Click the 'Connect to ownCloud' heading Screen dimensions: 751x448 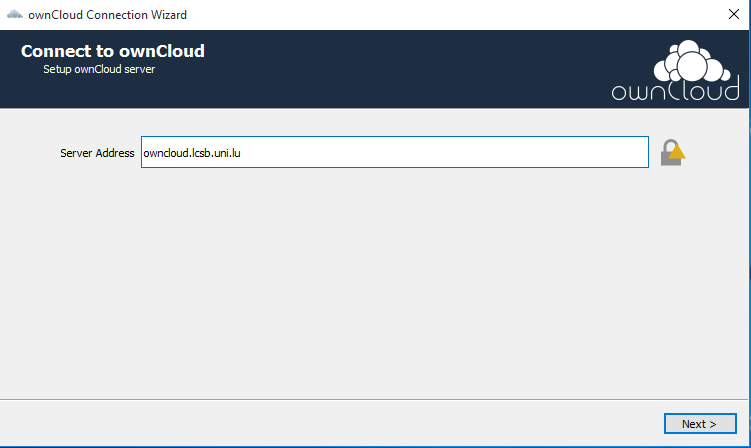click(x=113, y=51)
